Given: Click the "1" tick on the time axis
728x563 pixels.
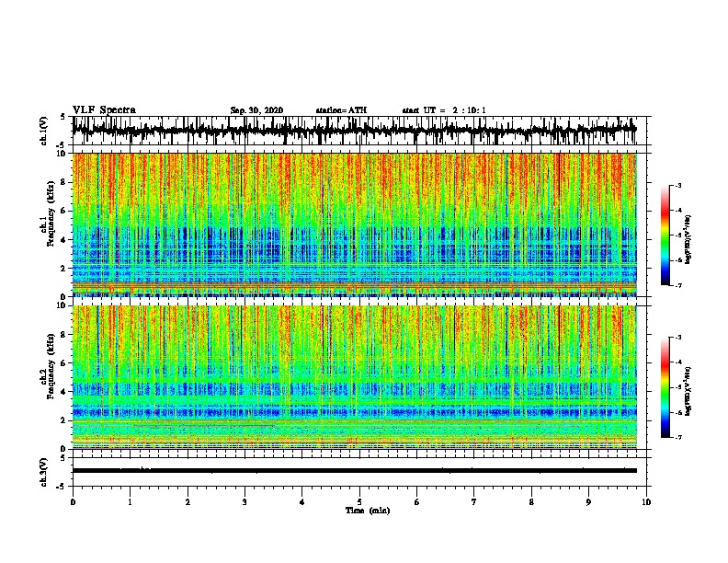Looking at the screenshot, I should coord(130,502).
